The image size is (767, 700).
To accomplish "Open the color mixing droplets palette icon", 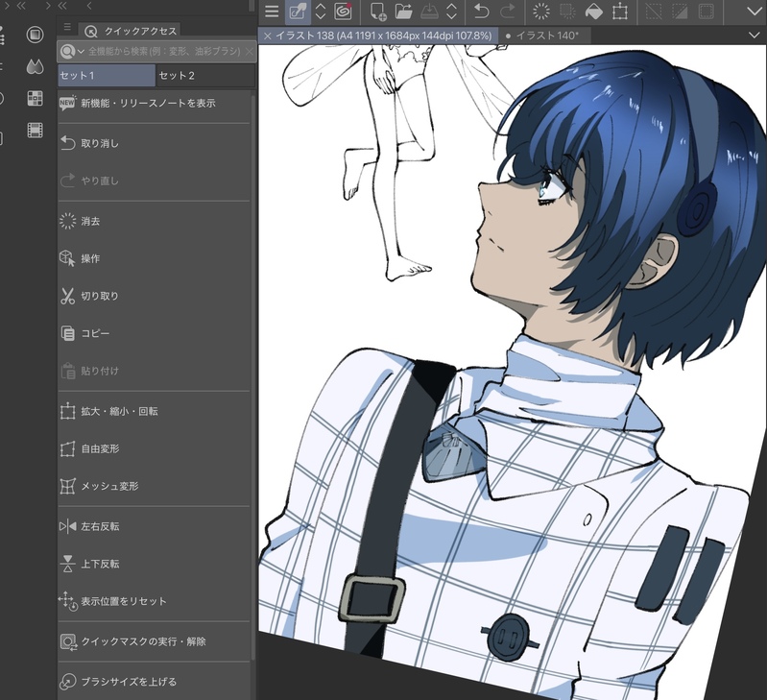I will tap(35, 66).
